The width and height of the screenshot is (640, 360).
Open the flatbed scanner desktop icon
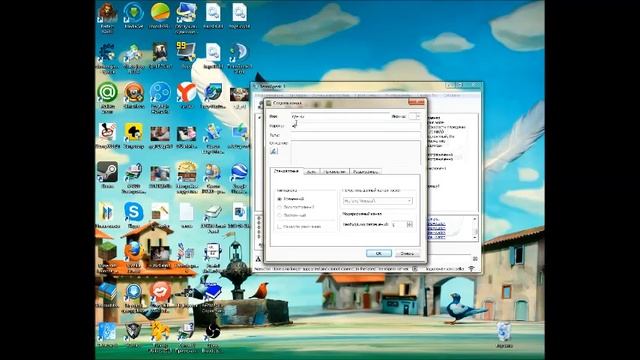click(212, 212)
